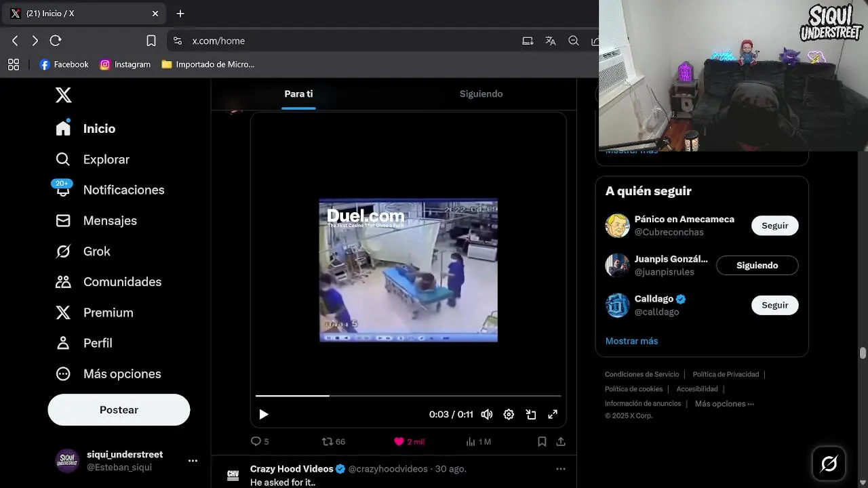Click the bookmark icon beside address bar
The height and width of the screenshot is (488, 868).
click(151, 41)
